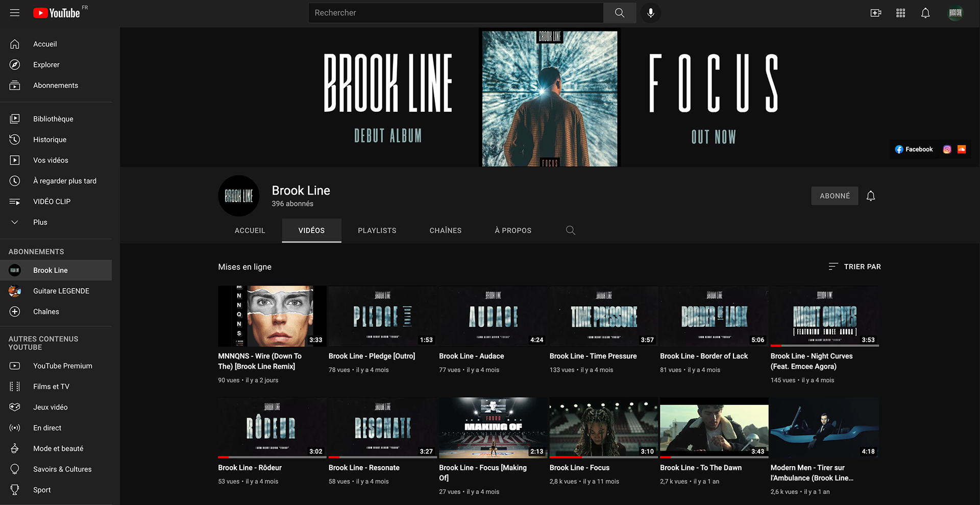Image resolution: width=980 pixels, height=505 pixels.
Task: Click the ABONNÉ subscription button
Action: pos(835,196)
